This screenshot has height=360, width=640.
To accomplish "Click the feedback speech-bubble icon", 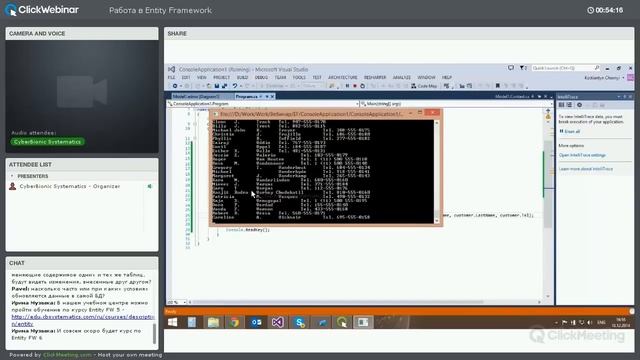I will (511, 68).
